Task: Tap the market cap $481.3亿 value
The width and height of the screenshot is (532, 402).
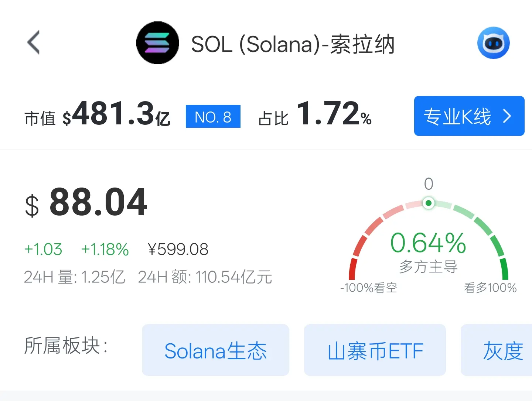Action: point(116,114)
